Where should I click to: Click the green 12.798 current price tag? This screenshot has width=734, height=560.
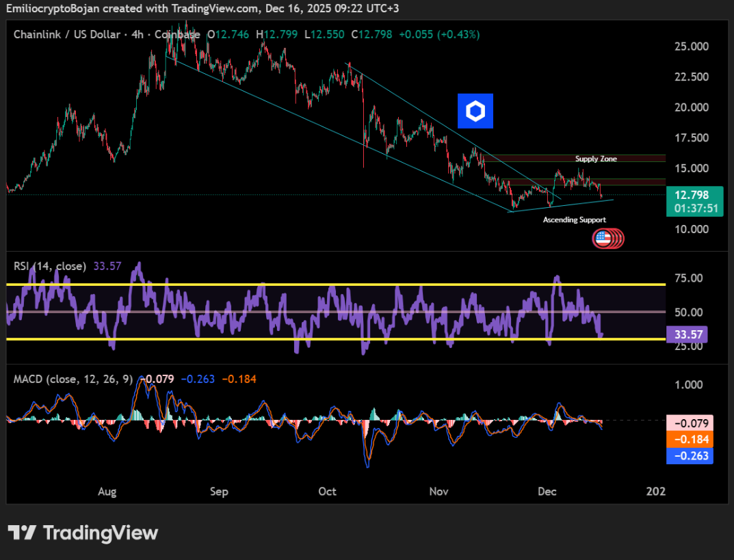[694, 195]
